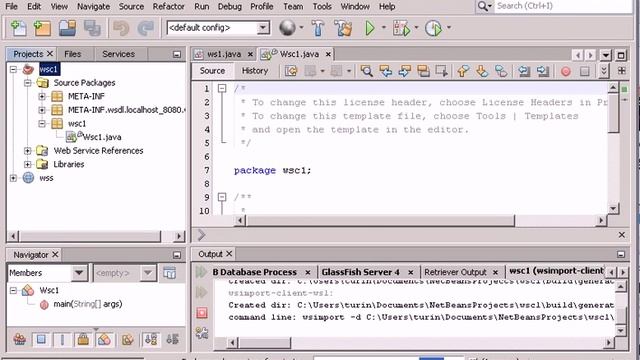Open the Tools menu
Viewport: 640px width, 360px height.
322,7
